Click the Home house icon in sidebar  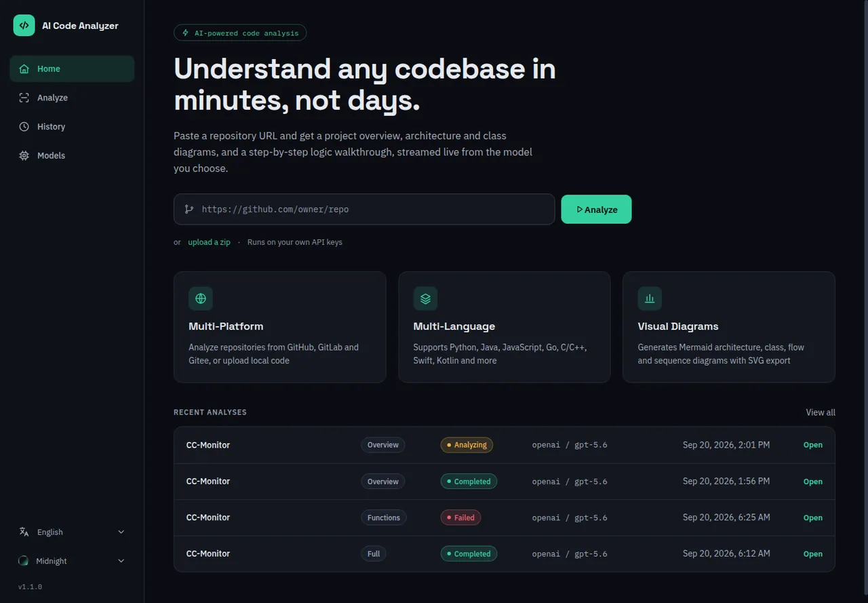[x=24, y=69]
